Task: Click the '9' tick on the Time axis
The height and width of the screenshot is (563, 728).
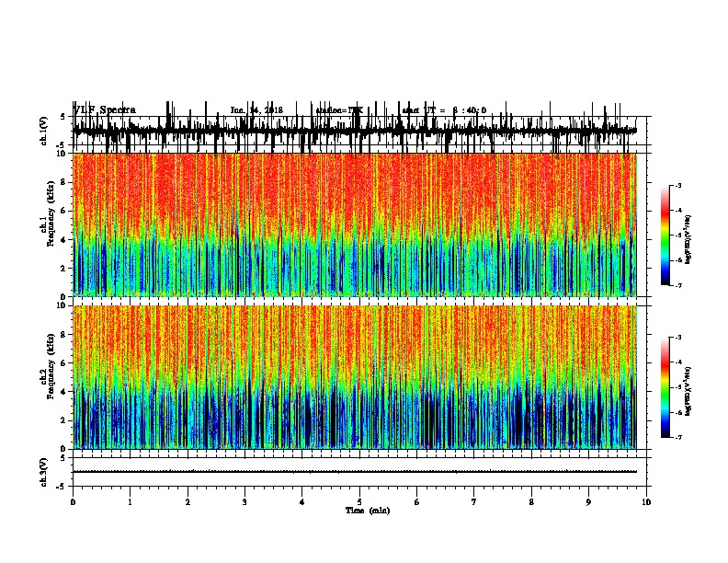Action: (x=588, y=502)
